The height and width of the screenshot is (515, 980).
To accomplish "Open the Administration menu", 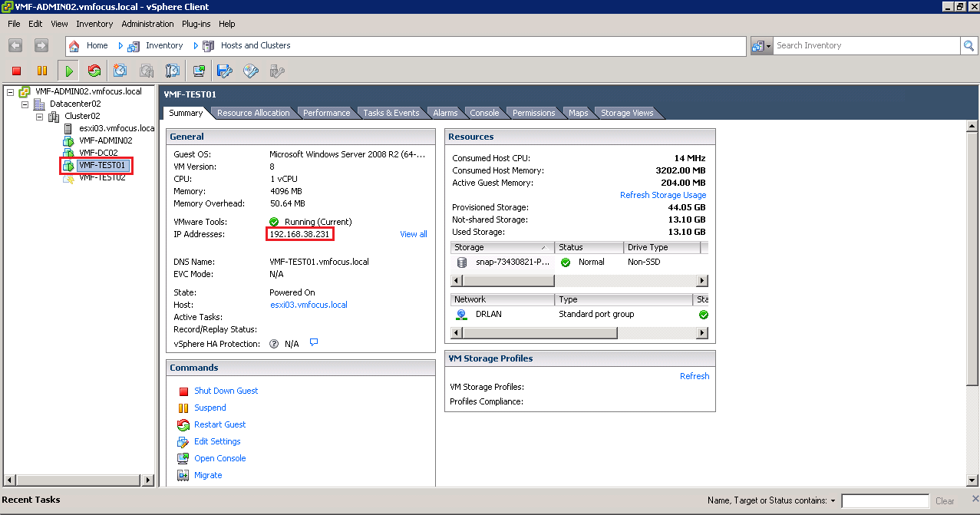I will [x=147, y=24].
